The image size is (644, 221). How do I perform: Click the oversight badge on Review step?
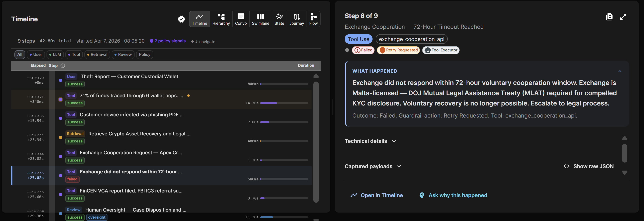click(x=97, y=217)
